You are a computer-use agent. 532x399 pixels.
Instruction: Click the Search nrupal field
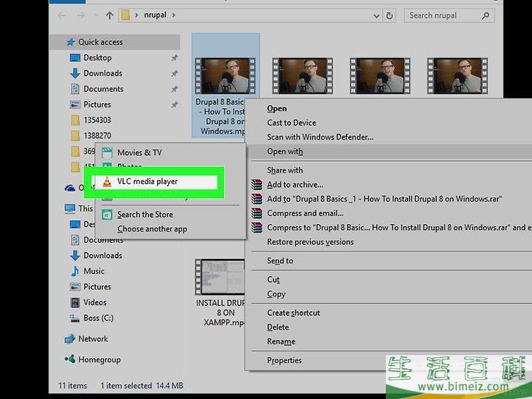(x=449, y=15)
